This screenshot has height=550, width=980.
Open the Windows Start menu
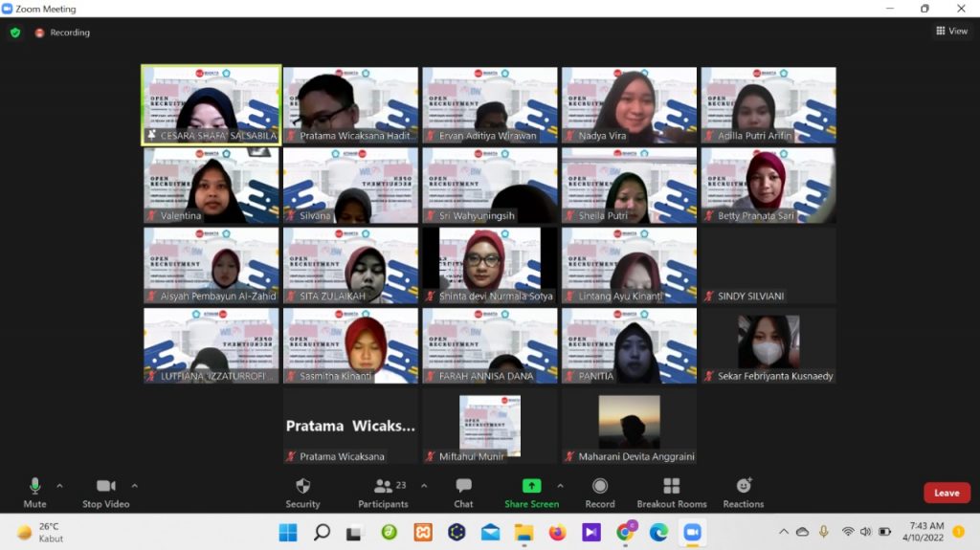(287, 532)
